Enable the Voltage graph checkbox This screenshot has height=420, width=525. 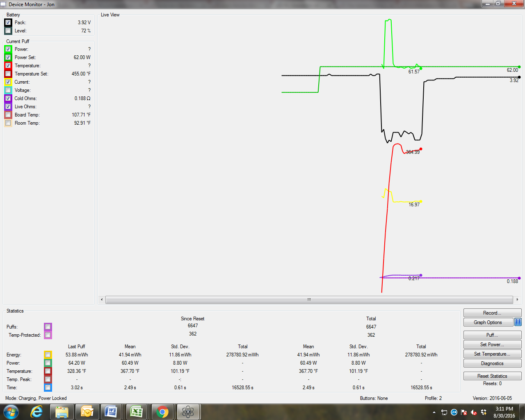(x=8, y=90)
